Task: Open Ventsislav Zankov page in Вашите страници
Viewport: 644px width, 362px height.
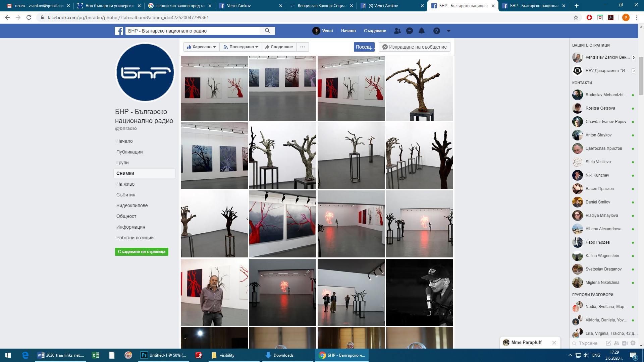Action: (603, 57)
